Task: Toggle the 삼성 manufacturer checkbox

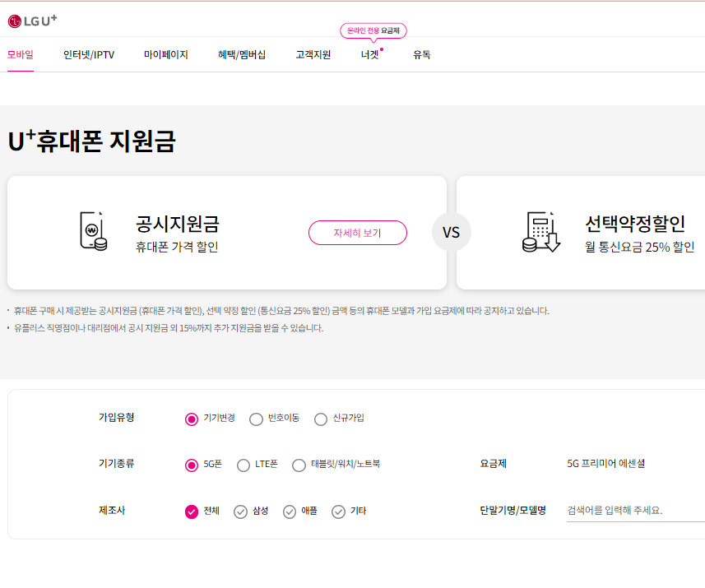Action: [240, 512]
